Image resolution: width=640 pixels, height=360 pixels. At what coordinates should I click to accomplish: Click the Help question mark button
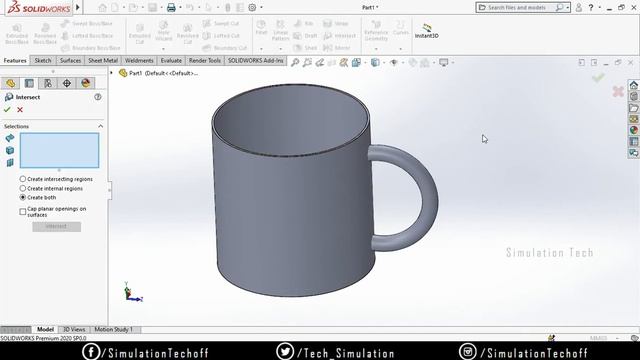591,7
